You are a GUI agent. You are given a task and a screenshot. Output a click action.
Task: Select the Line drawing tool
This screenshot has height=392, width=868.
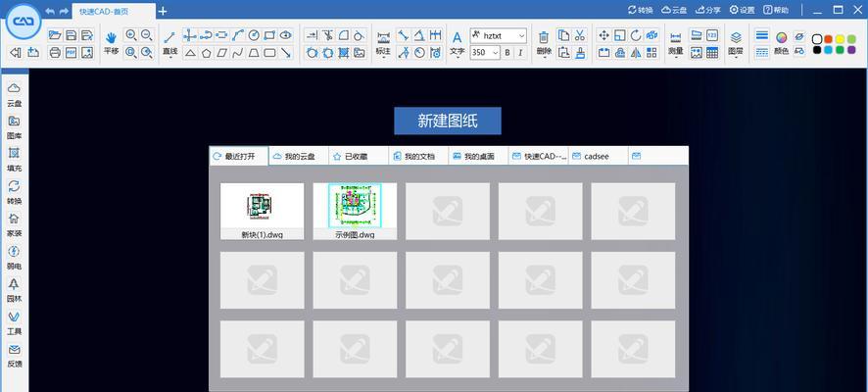(169, 37)
